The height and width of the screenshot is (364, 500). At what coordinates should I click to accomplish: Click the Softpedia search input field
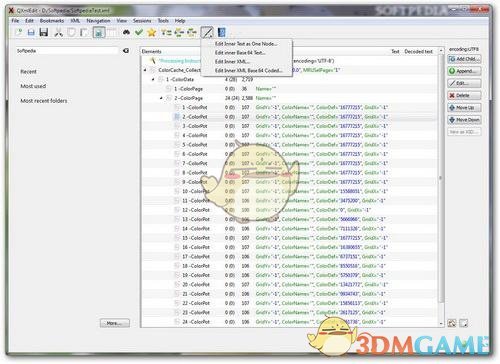coord(67,51)
